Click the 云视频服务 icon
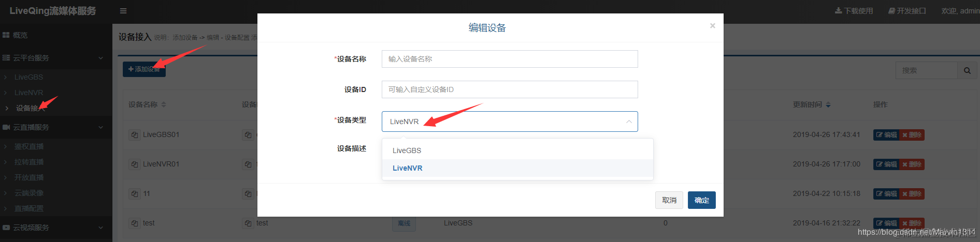 6,228
